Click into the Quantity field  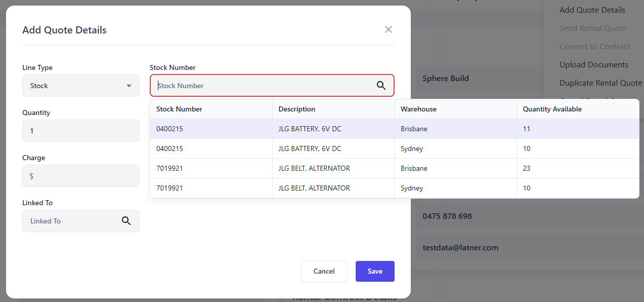pyautogui.click(x=81, y=131)
